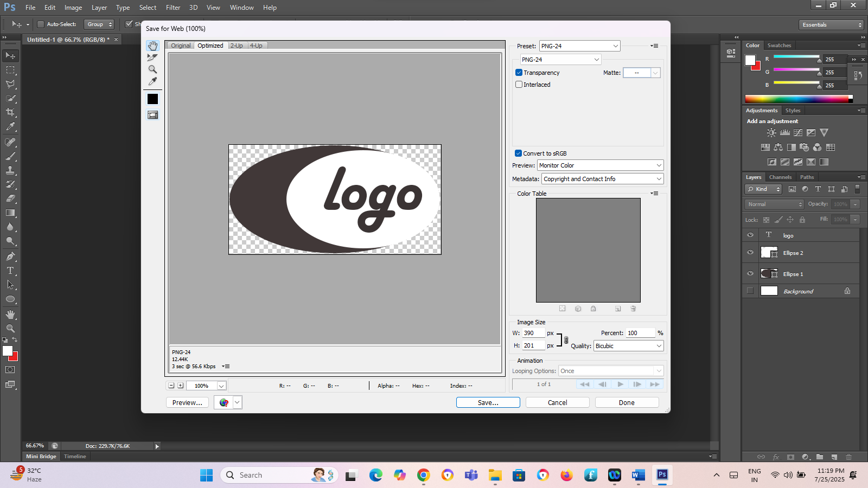
Task: Switch to the Channels tab
Action: pyautogui.click(x=780, y=177)
